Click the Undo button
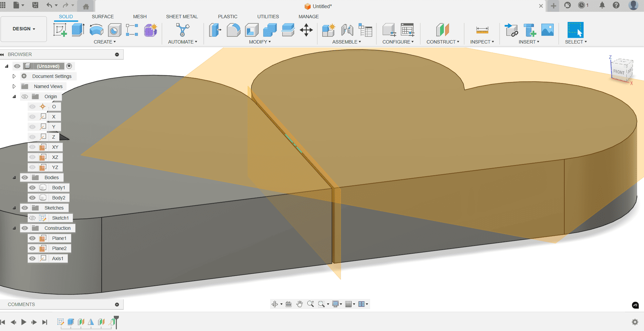Screen dimensions: 644x331 click(x=50, y=5)
